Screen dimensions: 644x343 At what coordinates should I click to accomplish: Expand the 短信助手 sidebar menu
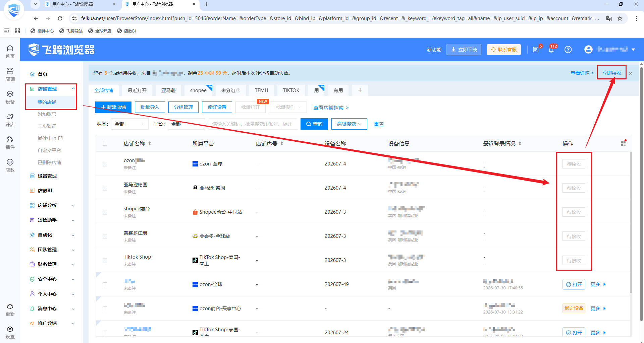(x=52, y=220)
